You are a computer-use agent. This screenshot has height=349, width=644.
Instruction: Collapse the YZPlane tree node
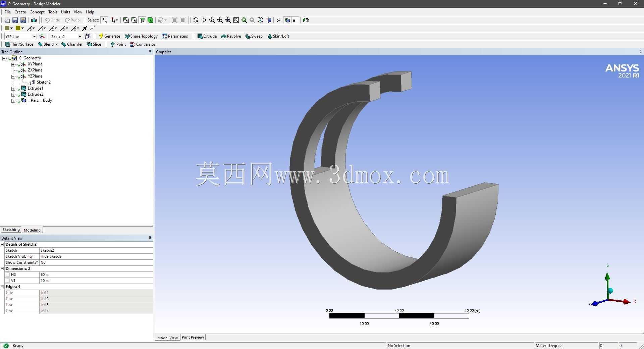coord(13,76)
